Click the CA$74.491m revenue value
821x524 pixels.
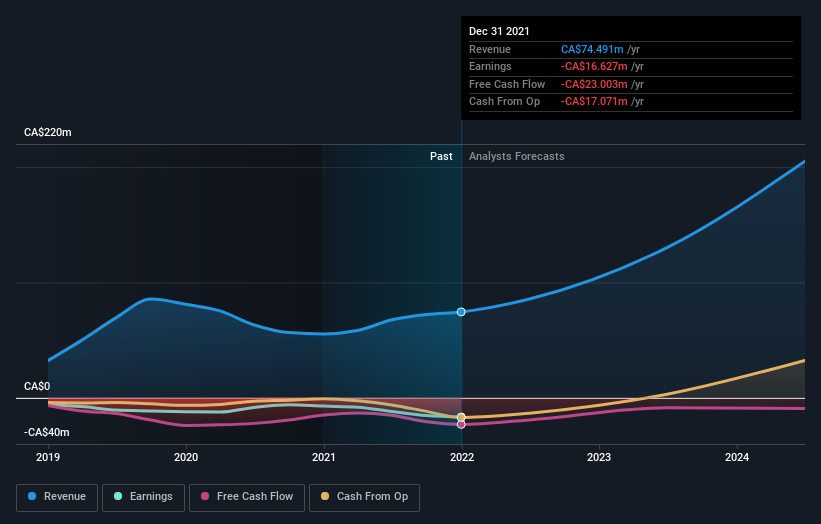point(592,49)
